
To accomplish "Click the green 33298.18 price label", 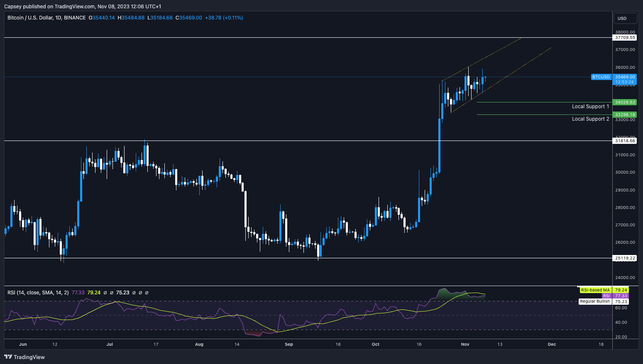I will pos(625,114).
